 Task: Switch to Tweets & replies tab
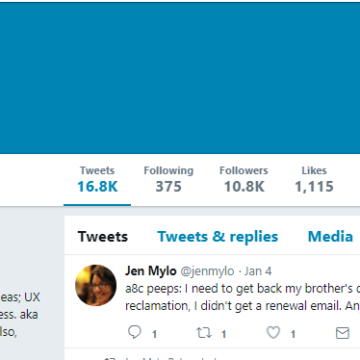[218, 237]
